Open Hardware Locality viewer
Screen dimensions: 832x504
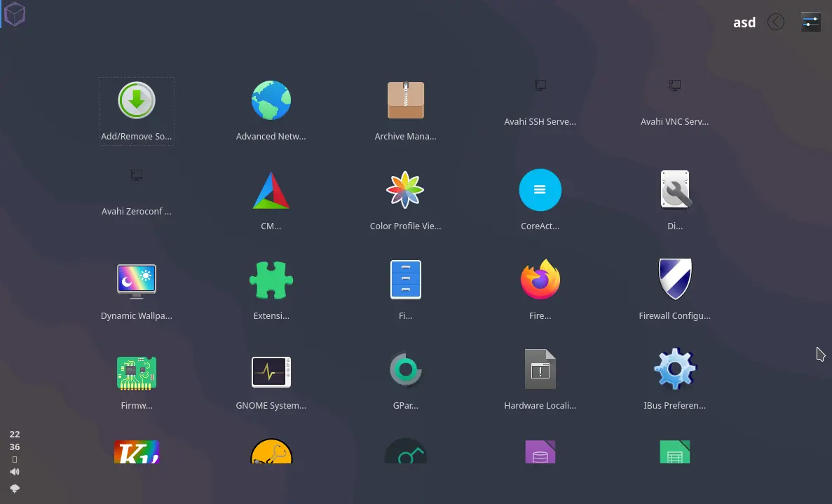coord(540,369)
